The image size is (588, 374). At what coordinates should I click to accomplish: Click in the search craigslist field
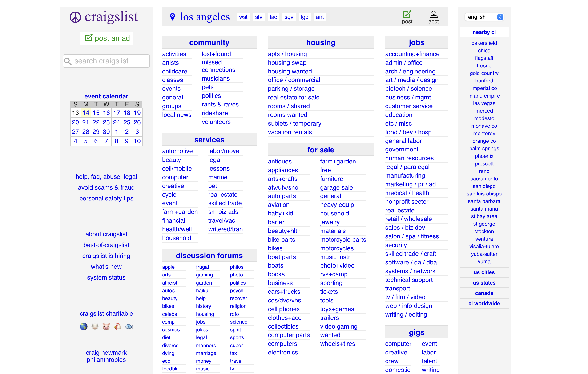click(x=107, y=61)
